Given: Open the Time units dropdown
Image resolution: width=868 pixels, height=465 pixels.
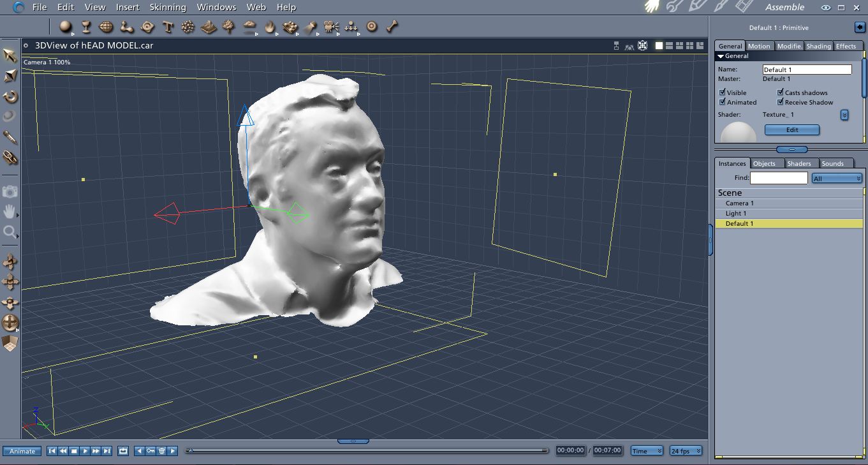Looking at the screenshot, I should (x=647, y=451).
